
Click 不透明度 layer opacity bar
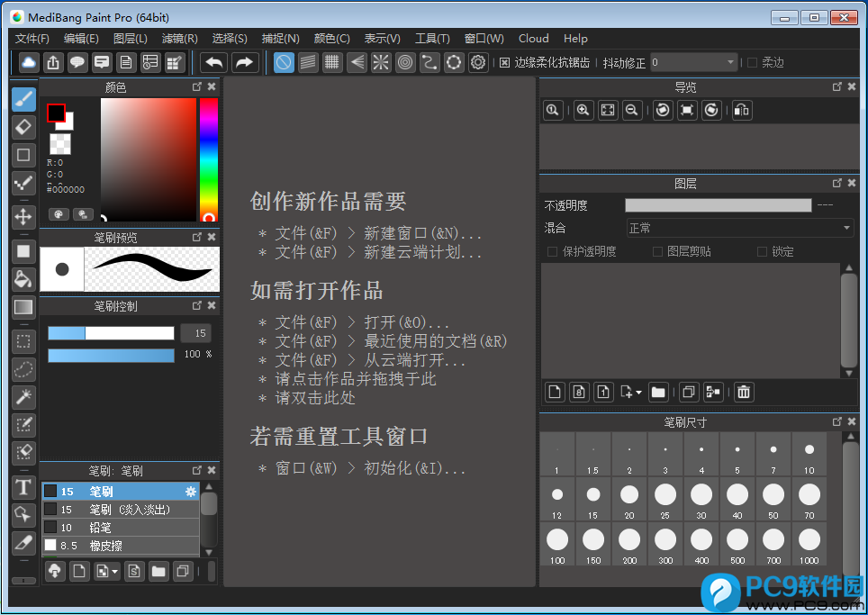tap(718, 205)
